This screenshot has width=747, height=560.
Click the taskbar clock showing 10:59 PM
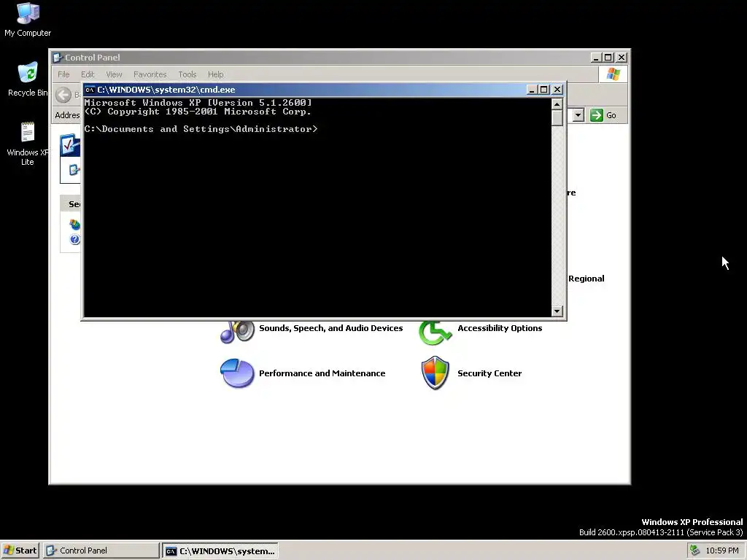(721, 551)
